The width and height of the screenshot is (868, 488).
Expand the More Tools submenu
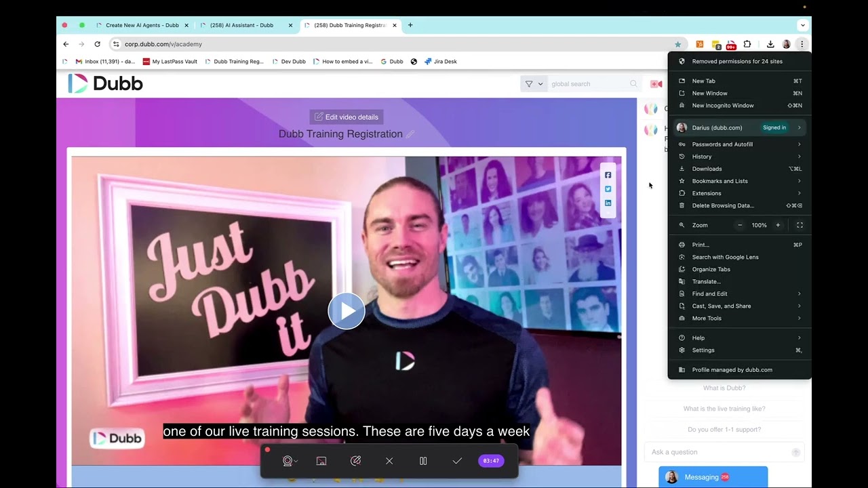click(x=740, y=318)
